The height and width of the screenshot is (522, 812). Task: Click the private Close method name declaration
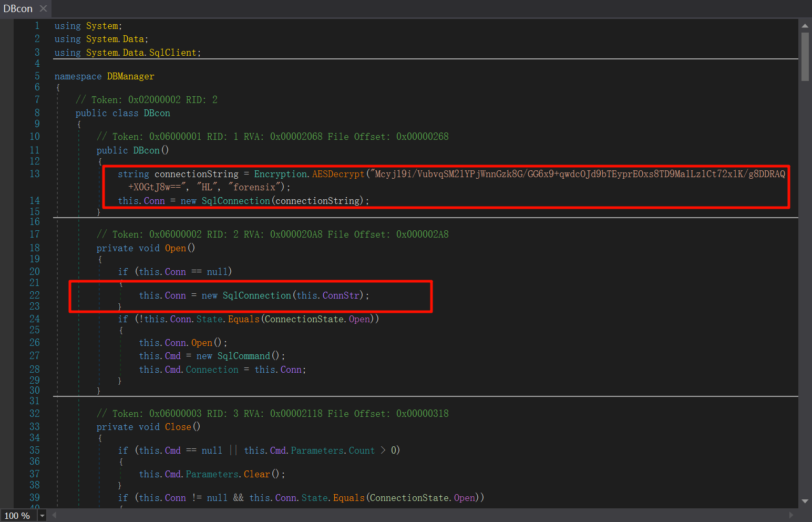178,427
